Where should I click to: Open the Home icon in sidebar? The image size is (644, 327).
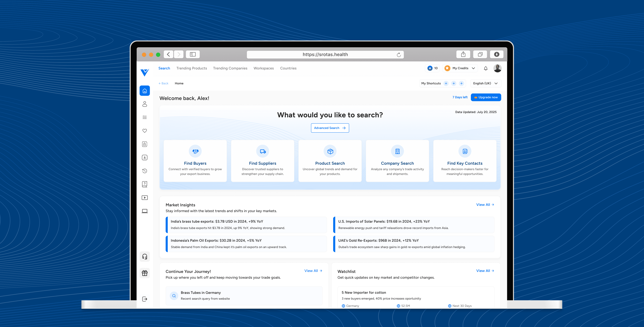(x=145, y=91)
